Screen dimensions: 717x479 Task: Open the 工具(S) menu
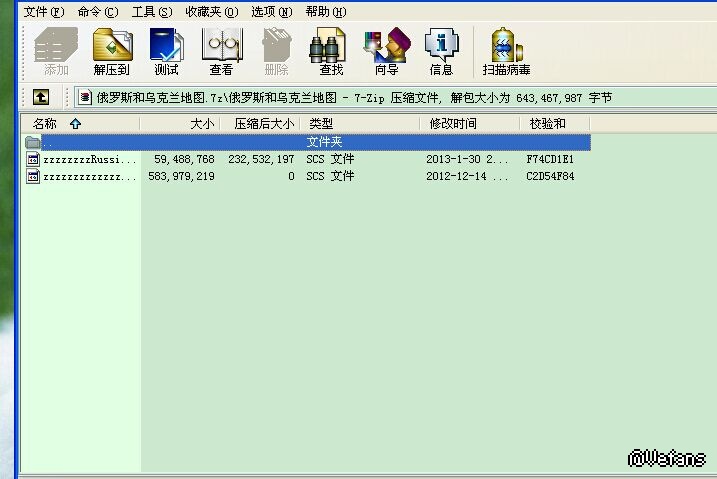pos(151,12)
